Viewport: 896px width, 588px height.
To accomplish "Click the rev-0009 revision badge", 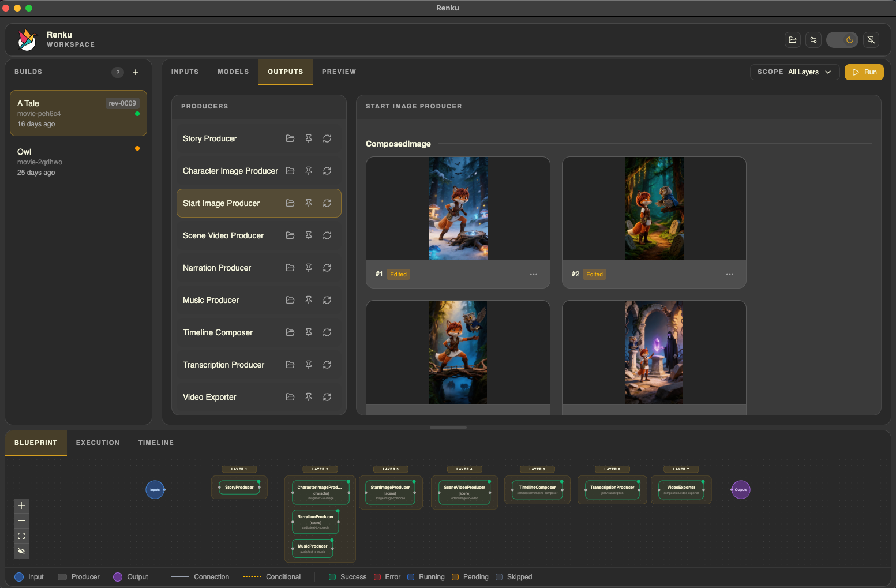I will tap(122, 103).
